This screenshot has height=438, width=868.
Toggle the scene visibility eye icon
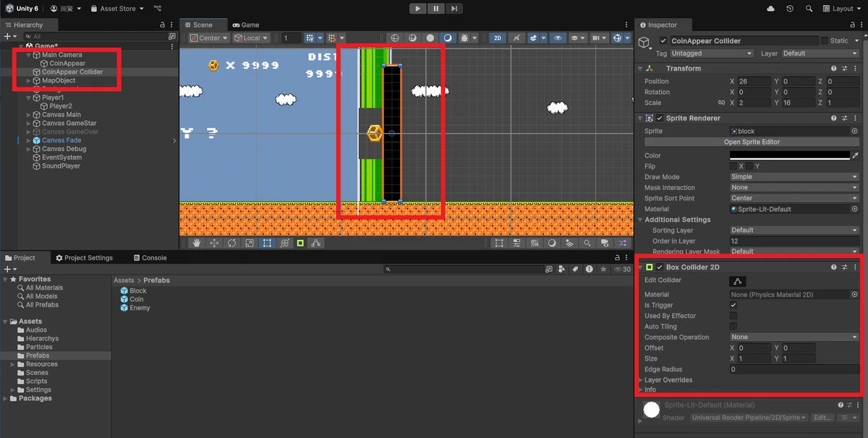click(556, 38)
